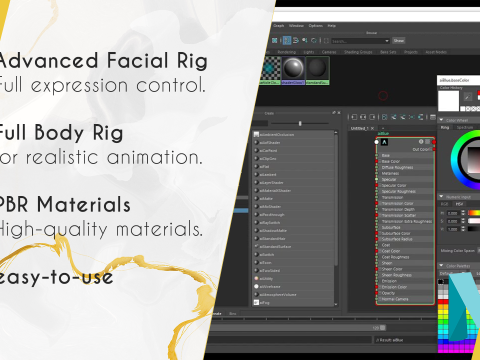Select aiToon in the Create list

pyautogui.click(x=293, y=263)
